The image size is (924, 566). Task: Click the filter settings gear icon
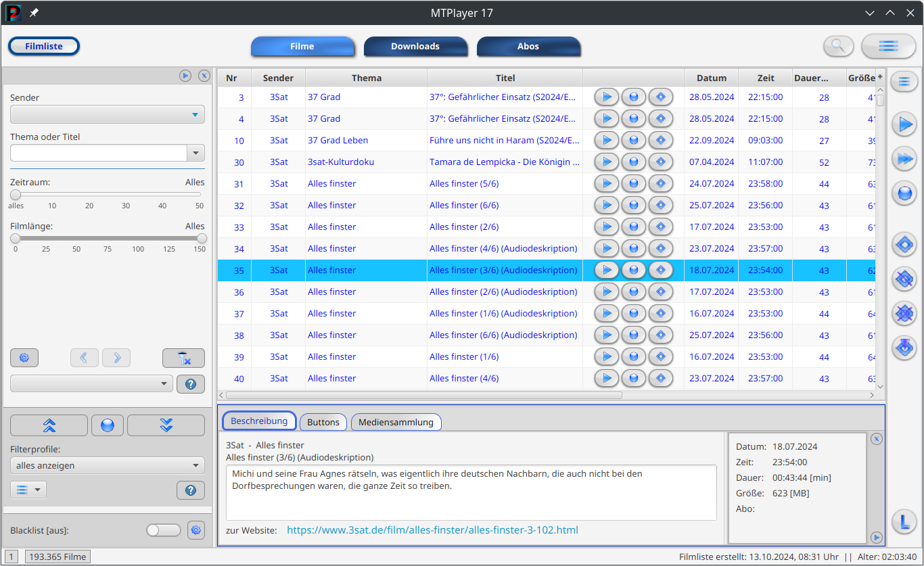click(x=24, y=358)
